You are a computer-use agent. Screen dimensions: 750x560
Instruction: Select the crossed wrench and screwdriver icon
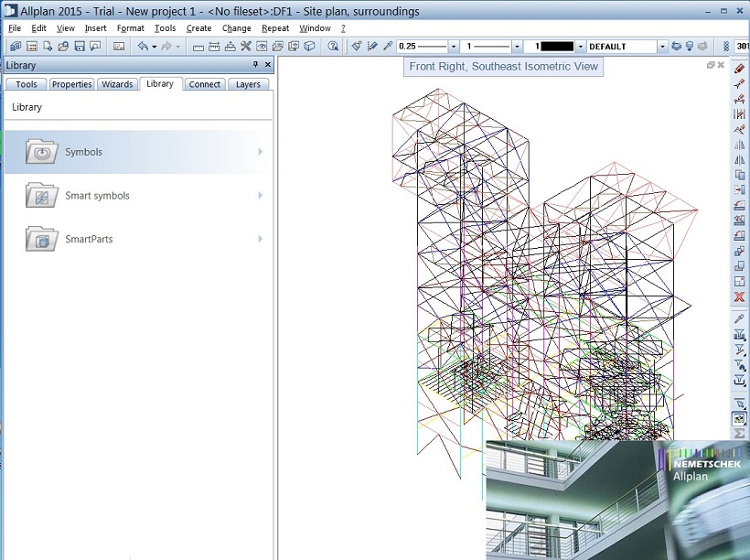pos(246,47)
